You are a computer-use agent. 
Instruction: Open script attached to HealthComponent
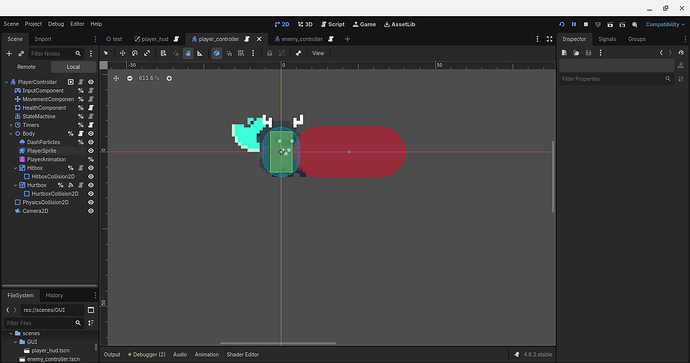click(x=91, y=108)
